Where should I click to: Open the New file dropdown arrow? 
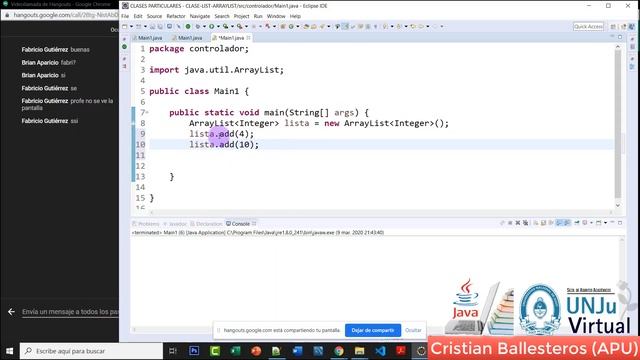(x=131, y=27)
